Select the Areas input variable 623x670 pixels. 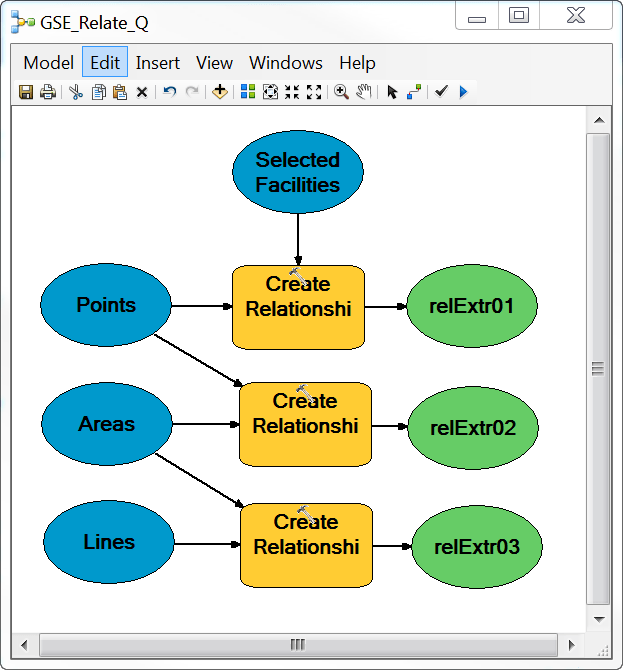coord(107,424)
